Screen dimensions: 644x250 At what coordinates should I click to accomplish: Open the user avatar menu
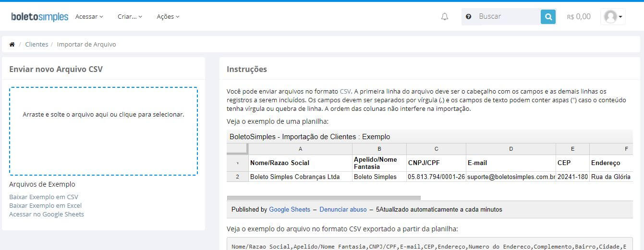click(x=613, y=17)
